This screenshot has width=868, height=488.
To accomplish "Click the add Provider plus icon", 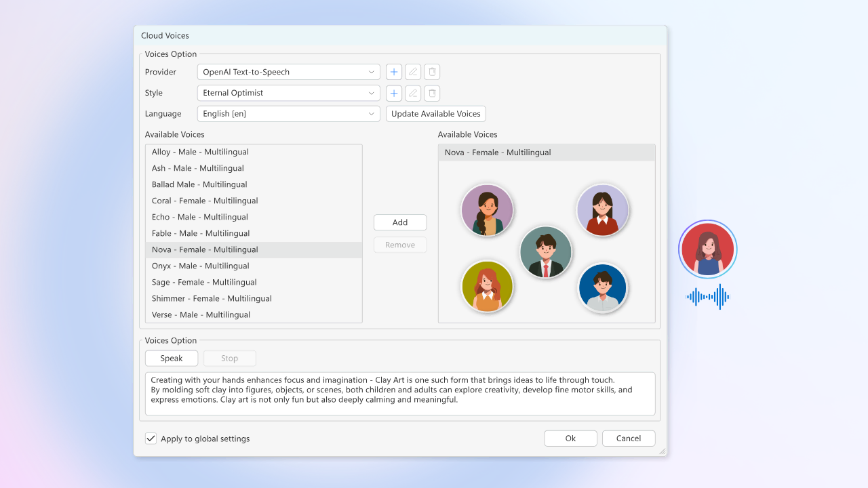I will 394,72.
